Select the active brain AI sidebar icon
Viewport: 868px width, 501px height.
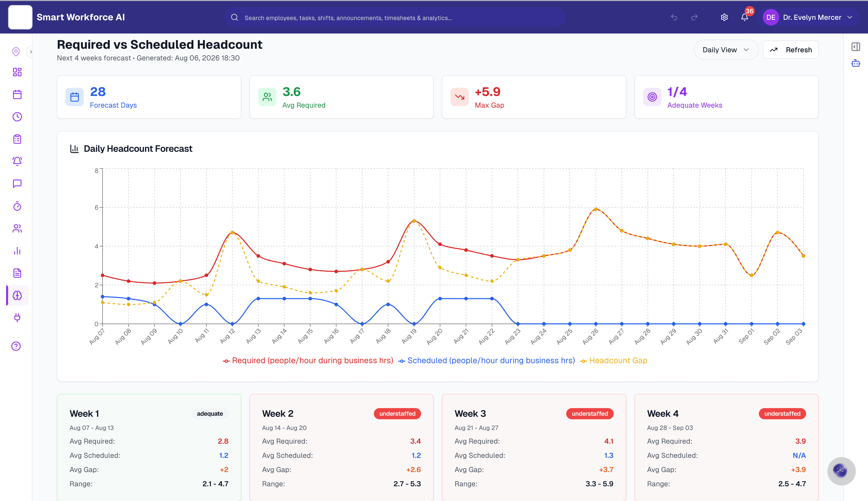tap(17, 295)
